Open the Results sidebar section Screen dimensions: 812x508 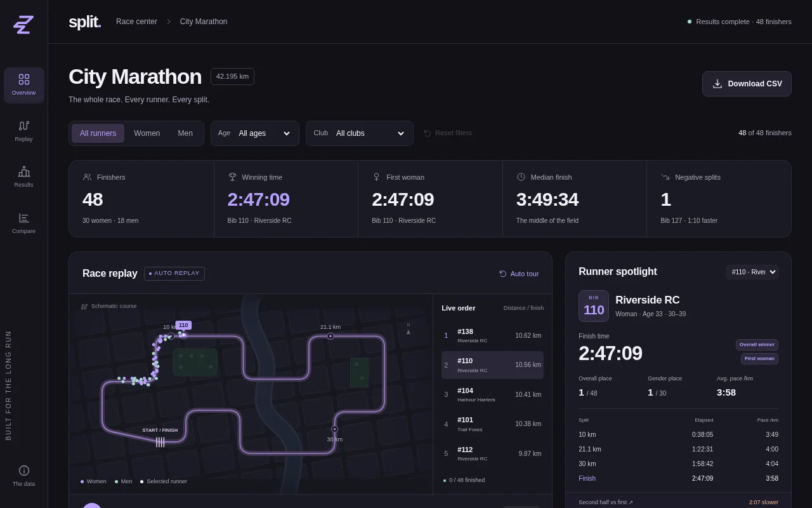tap(23, 177)
